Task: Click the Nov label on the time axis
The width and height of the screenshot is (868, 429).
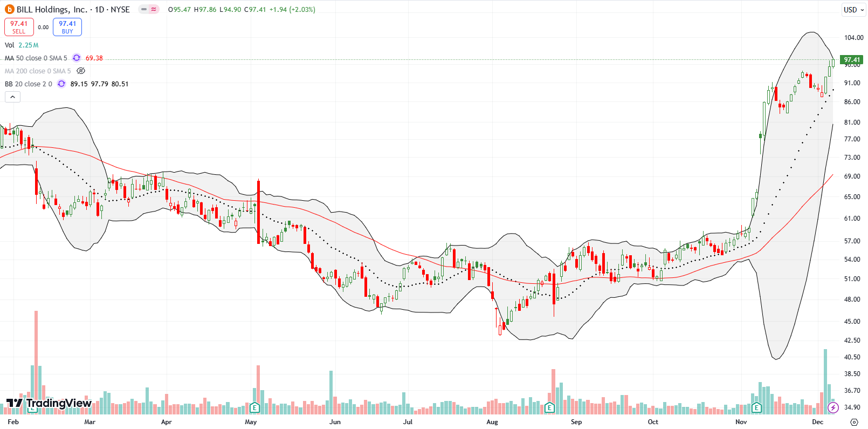Action: (741, 422)
